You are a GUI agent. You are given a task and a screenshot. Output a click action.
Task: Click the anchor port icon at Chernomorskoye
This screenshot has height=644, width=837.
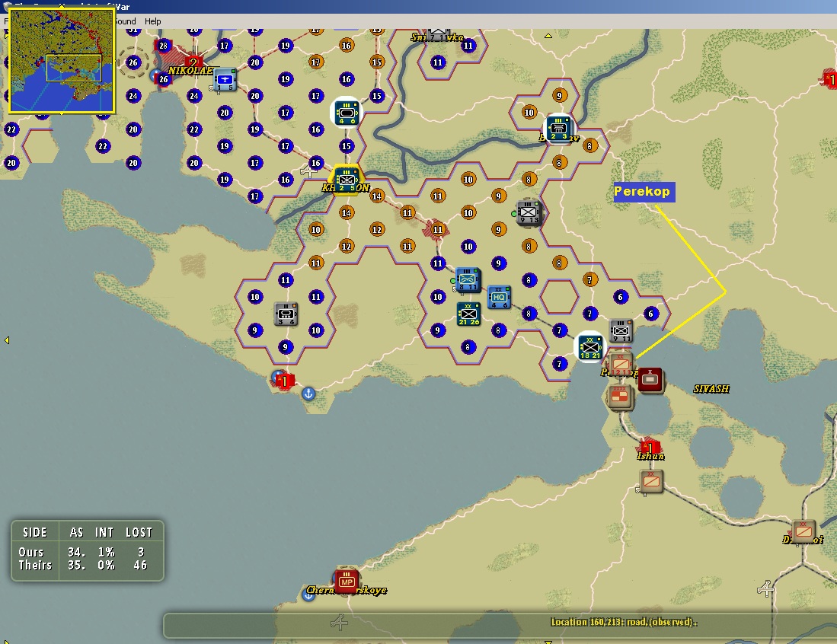pyautogui.click(x=308, y=595)
